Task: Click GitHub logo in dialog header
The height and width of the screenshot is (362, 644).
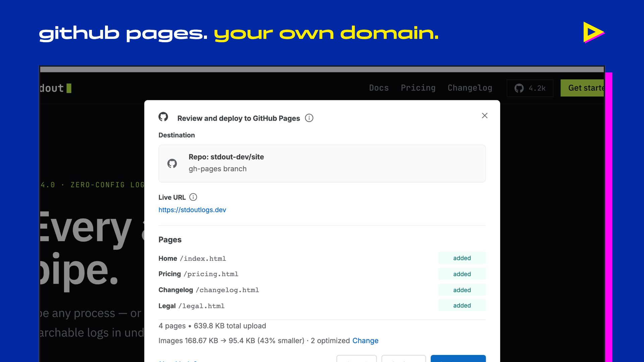Action: (163, 117)
